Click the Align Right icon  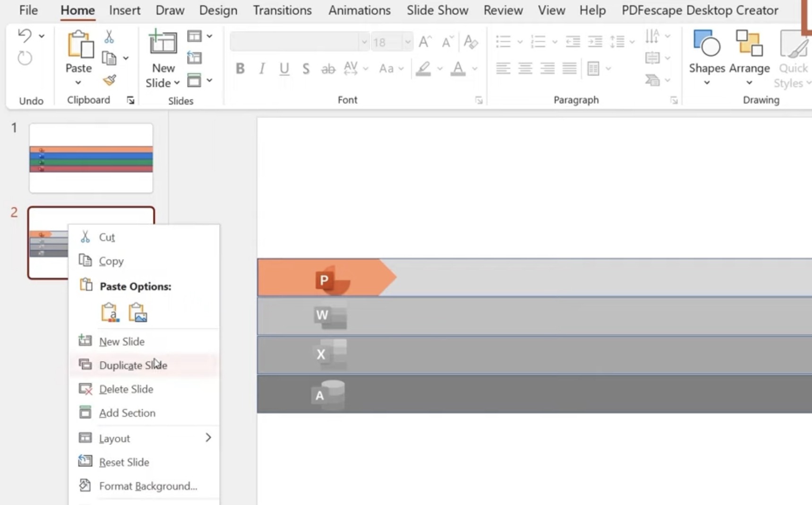547,69
